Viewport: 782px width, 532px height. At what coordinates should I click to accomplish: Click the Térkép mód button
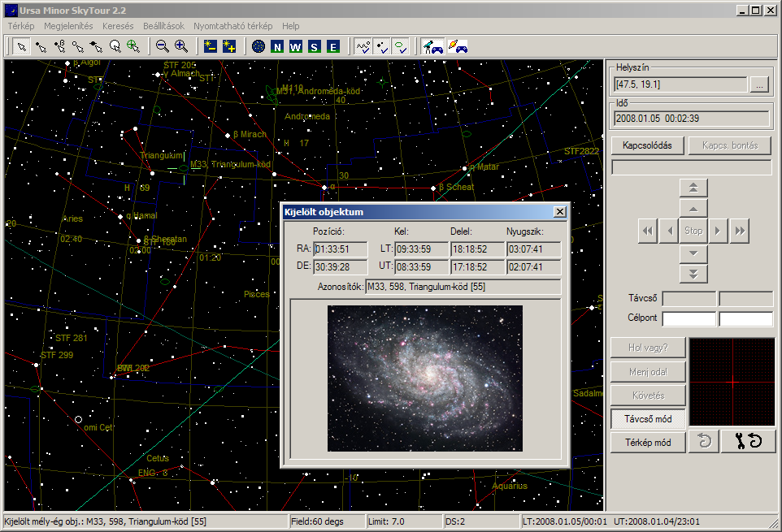(648, 443)
